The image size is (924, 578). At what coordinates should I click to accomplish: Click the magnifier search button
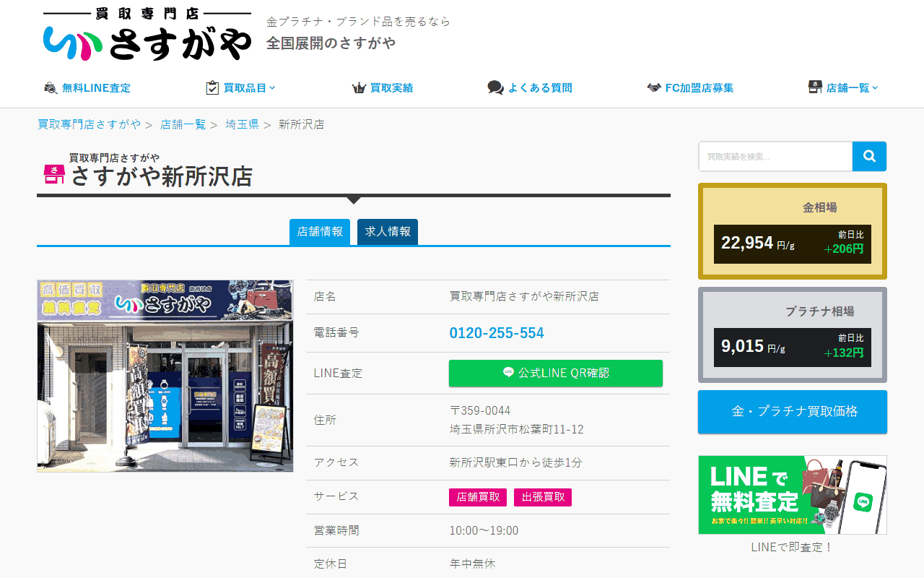[869, 156]
